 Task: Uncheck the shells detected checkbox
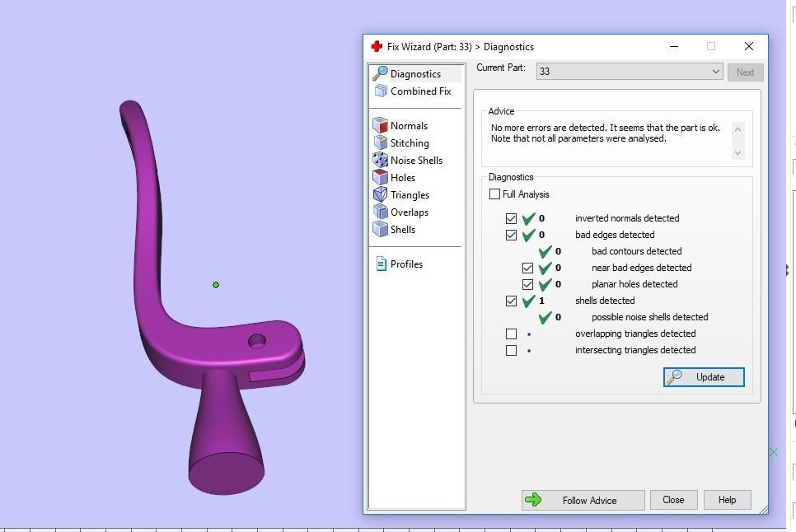[x=511, y=301]
